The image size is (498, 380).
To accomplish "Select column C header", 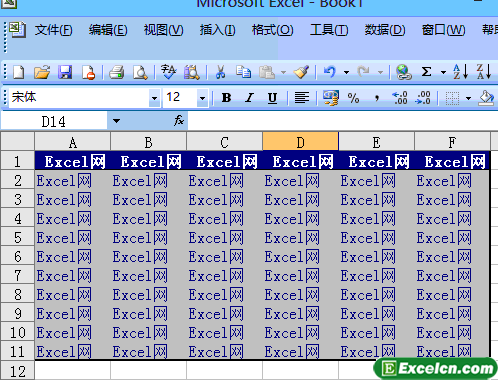I will click(225, 142).
